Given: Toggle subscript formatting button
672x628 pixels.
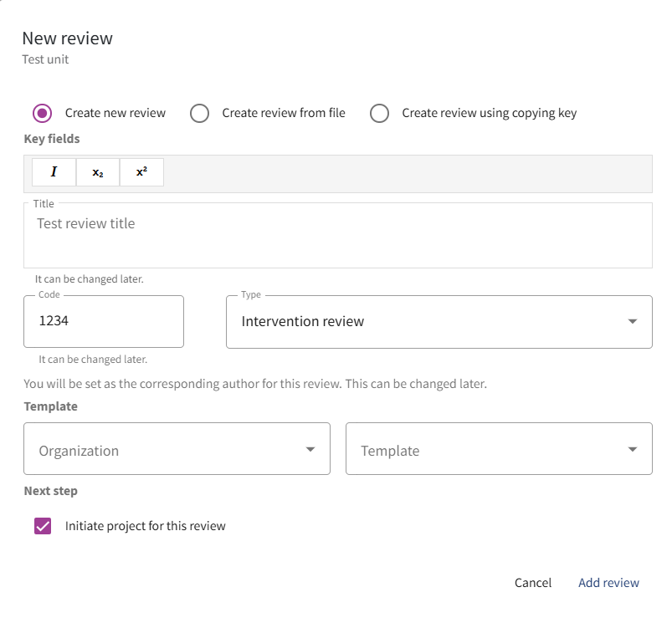Looking at the screenshot, I should pos(98,172).
